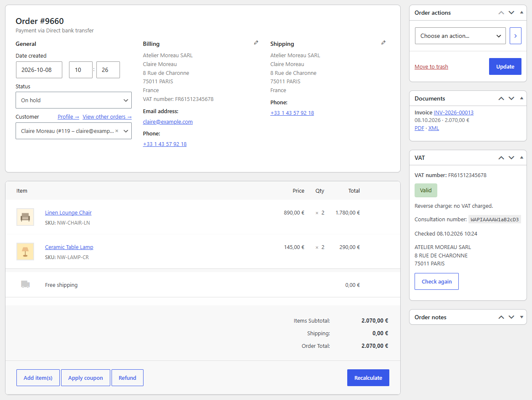
Task: Click the Date created field
Action: (x=39, y=70)
